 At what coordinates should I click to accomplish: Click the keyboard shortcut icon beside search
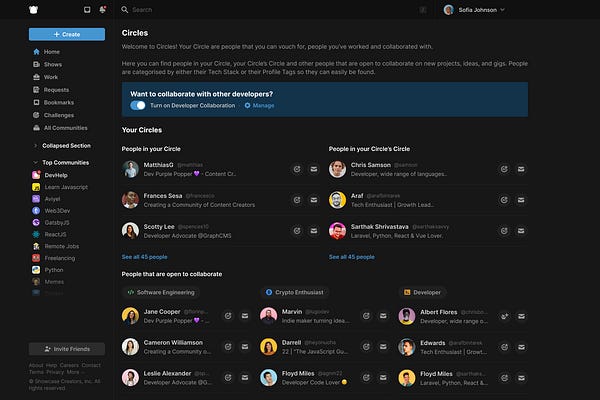click(423, 10)
